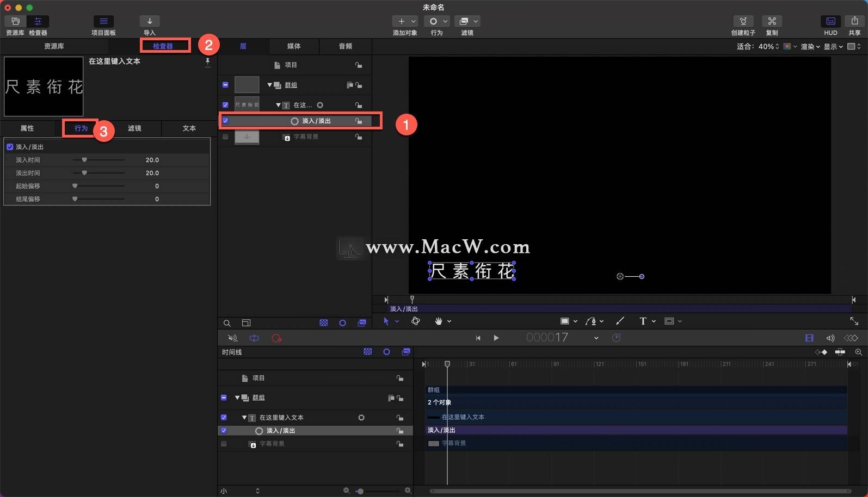Switch to the 层 Layers tab
This screenshot has width=868, height=497.
[x=243, y=46]
